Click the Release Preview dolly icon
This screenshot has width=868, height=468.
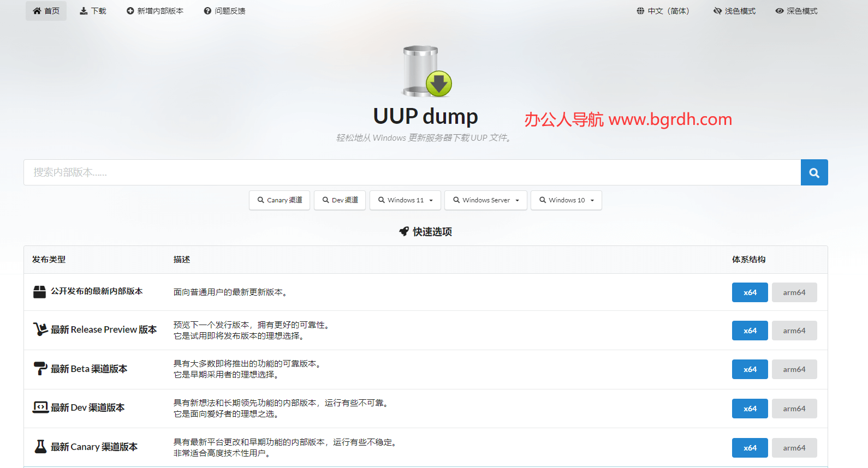tap(40, 329)
